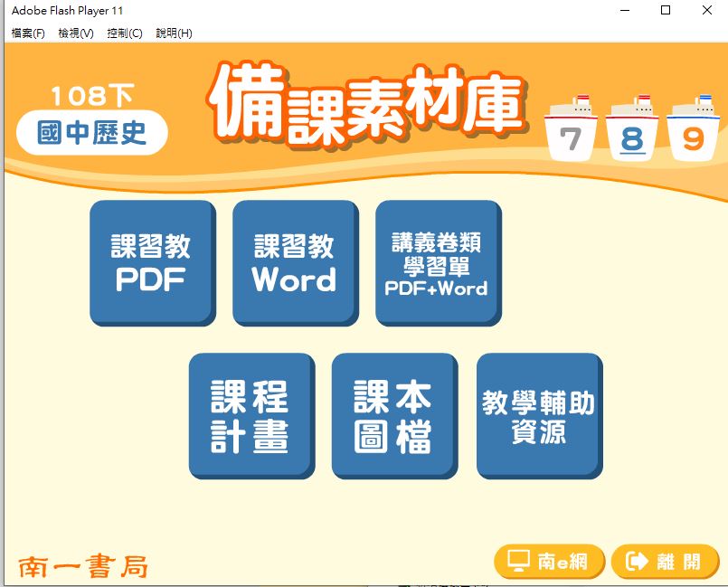Open the 課習教 Word tile
The height and width of the screenshot is (587, 728).
(295, 262)
